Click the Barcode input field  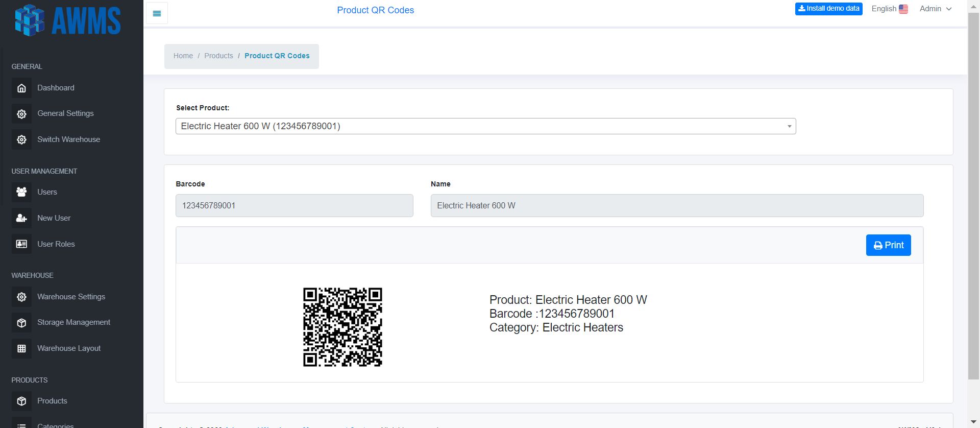295,205
